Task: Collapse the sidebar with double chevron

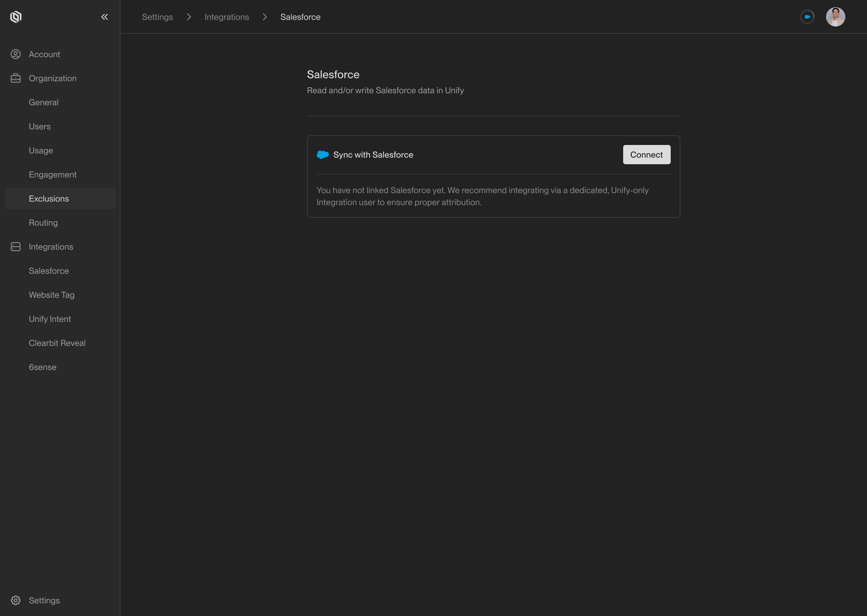Action: tap(104, 17)
